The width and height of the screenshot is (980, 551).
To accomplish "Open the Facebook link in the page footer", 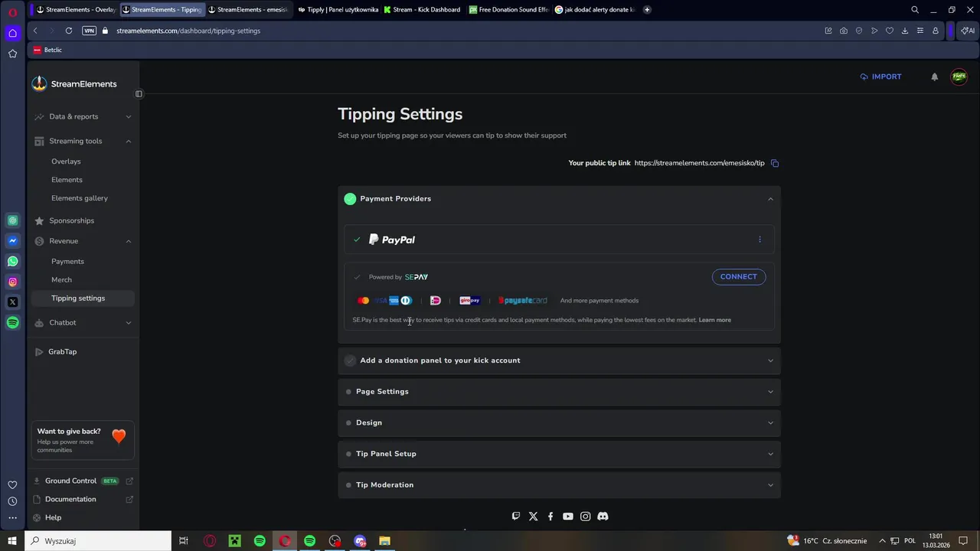I will coord(550,517).
